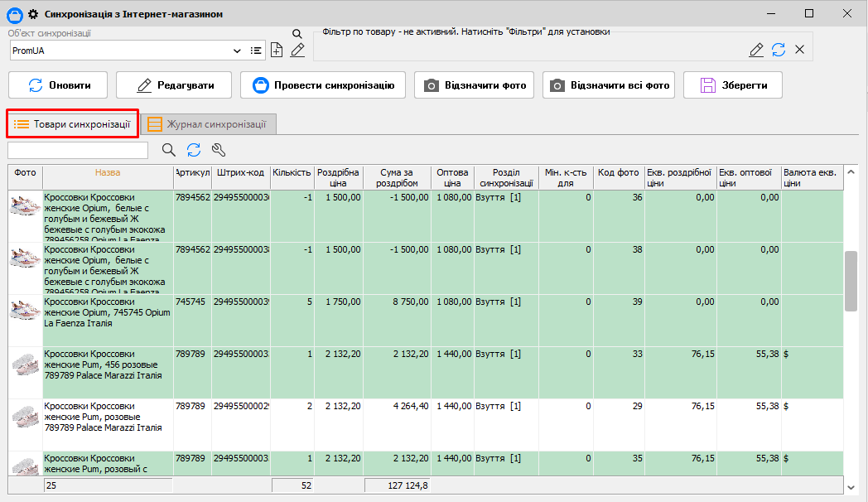868x502 pixels.
Task: Clear the product filter with X icon
Action: pyautogui.click(x=799, y=50)
